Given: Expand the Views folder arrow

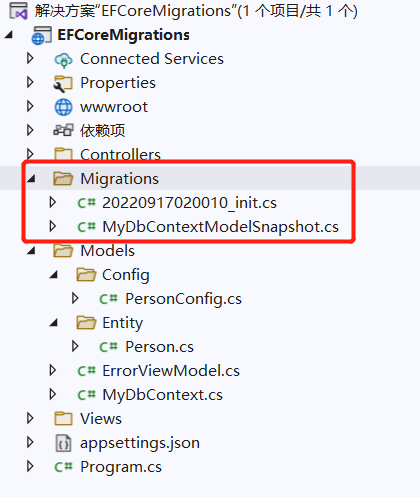Looking at the screenshot, I should tap(30, 418).
